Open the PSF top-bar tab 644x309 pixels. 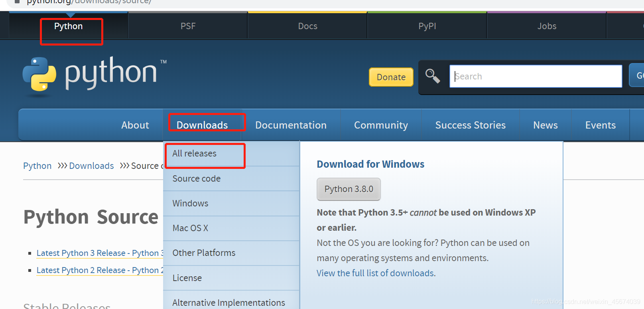[188, 26]
